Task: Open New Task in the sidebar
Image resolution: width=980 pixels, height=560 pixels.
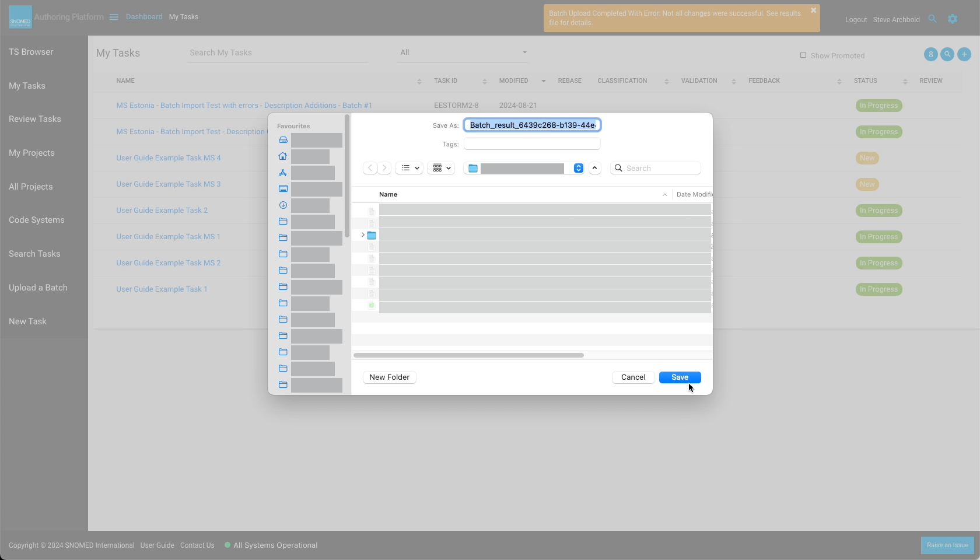Action: click(27, 321)
